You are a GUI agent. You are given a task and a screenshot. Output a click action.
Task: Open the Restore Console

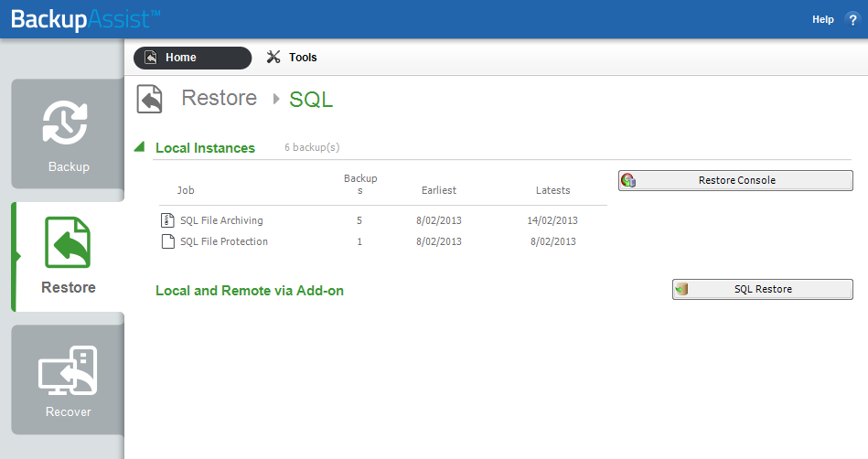point(735,180)
